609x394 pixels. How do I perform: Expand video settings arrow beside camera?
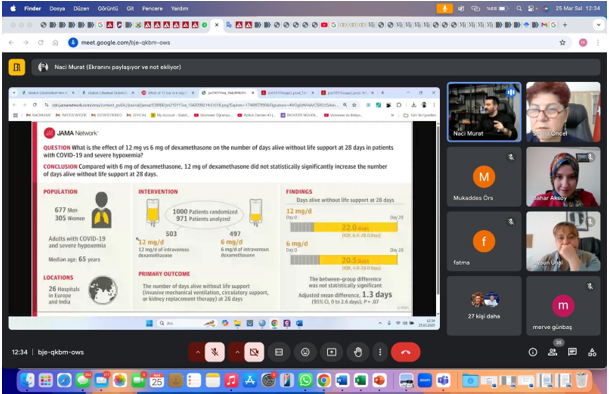(x=237, y=352)
